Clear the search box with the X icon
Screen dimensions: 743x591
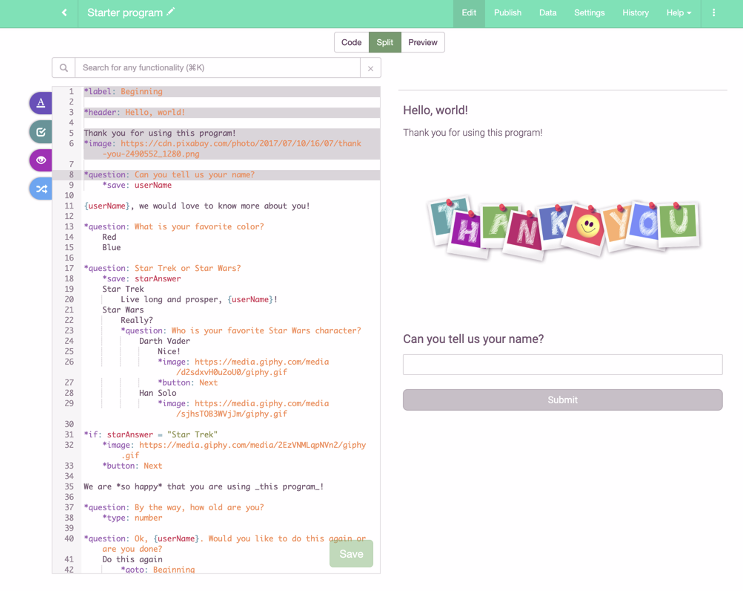click(370, 68)
